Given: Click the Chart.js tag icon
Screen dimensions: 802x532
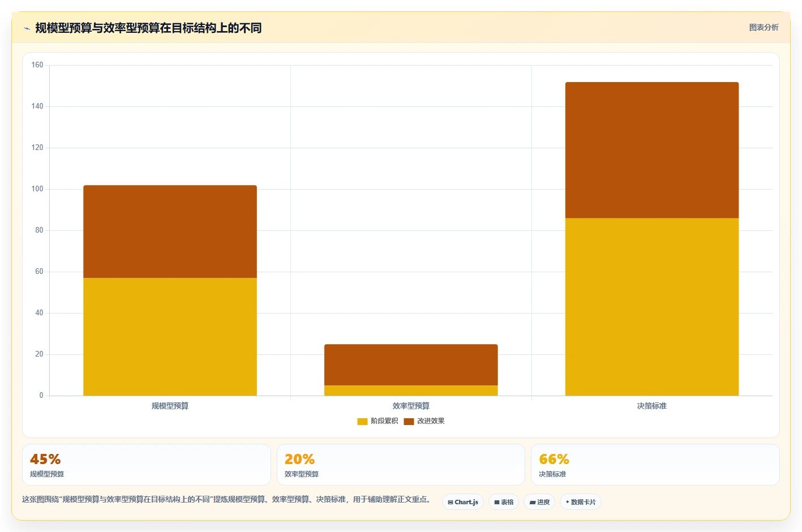Looking at the screenshot, I should point(451,503).
